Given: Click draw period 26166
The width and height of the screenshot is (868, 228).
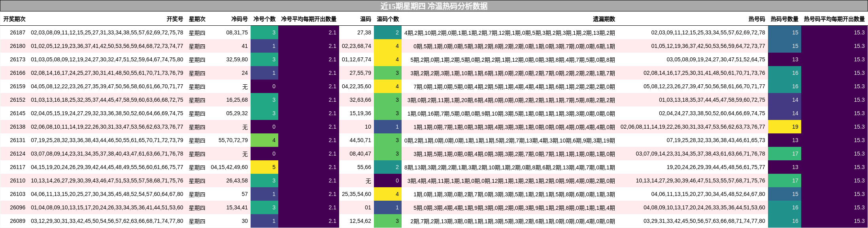Looking at the screenshot, I should (x=17, y=73).
